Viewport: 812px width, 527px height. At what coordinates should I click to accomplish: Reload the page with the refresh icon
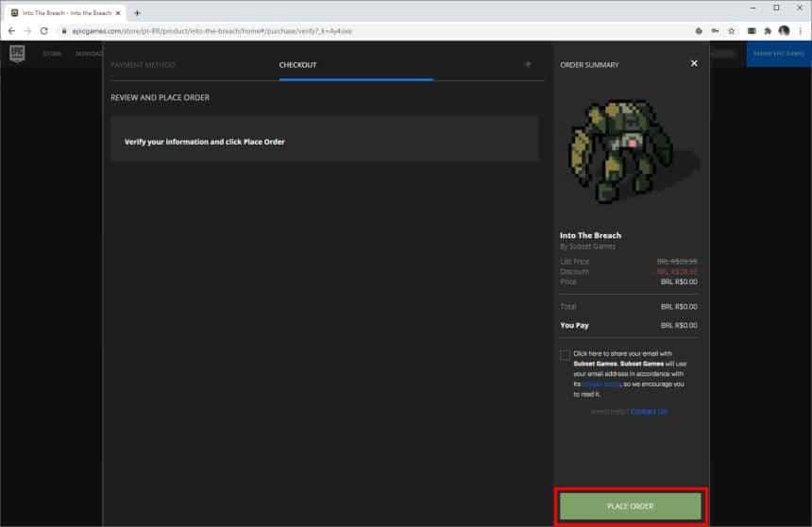tap(44, 31)
